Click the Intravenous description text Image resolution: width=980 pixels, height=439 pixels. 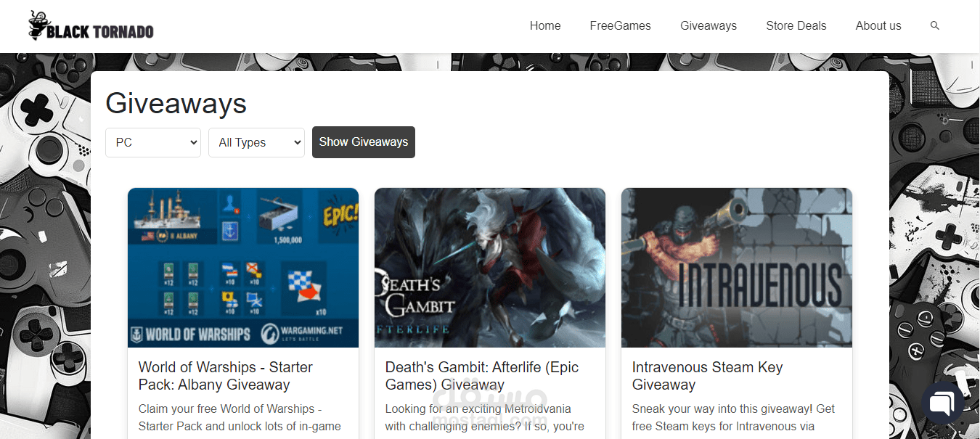[x=733, y=418]
